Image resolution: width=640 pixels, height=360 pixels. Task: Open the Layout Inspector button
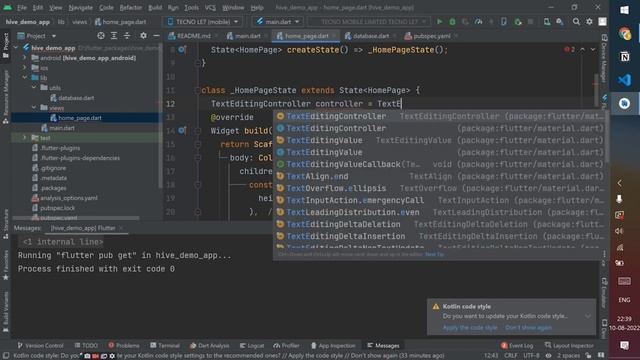pyautogui.click(x=569, y=345)
